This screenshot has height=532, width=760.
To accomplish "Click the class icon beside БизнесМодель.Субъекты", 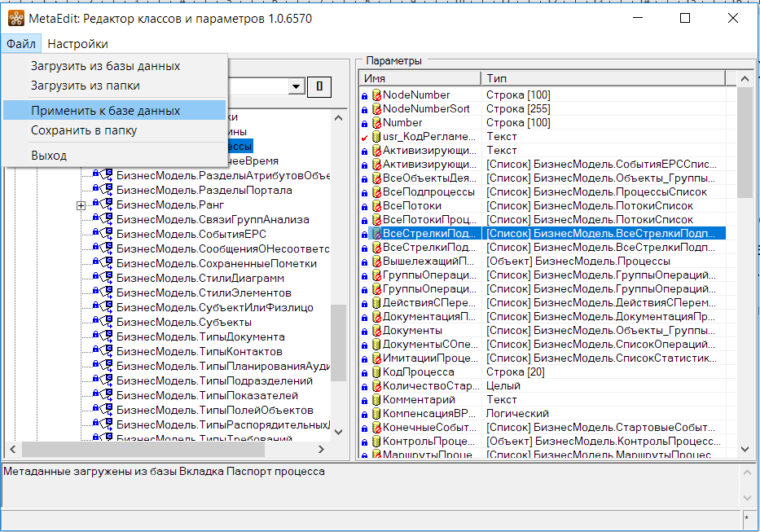I will click(x=107, y=323).
